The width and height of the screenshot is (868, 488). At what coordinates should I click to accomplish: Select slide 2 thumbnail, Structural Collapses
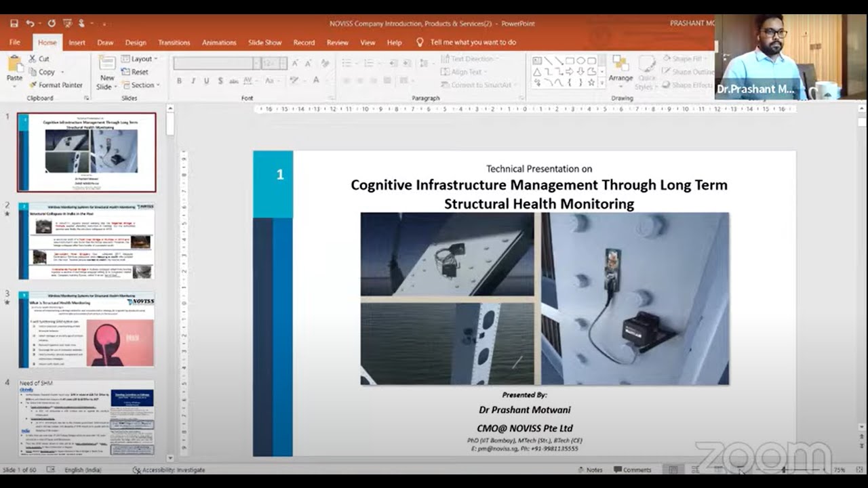click(87, 241)
